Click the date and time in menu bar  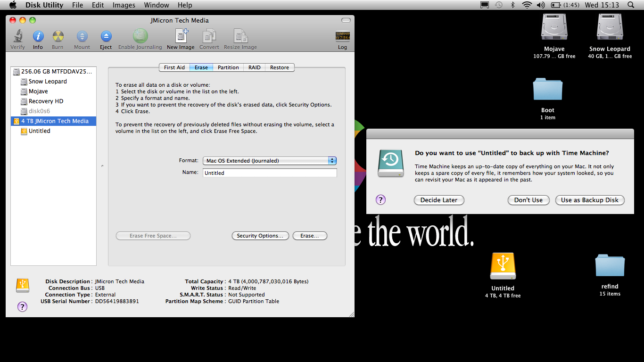point(602,5)
